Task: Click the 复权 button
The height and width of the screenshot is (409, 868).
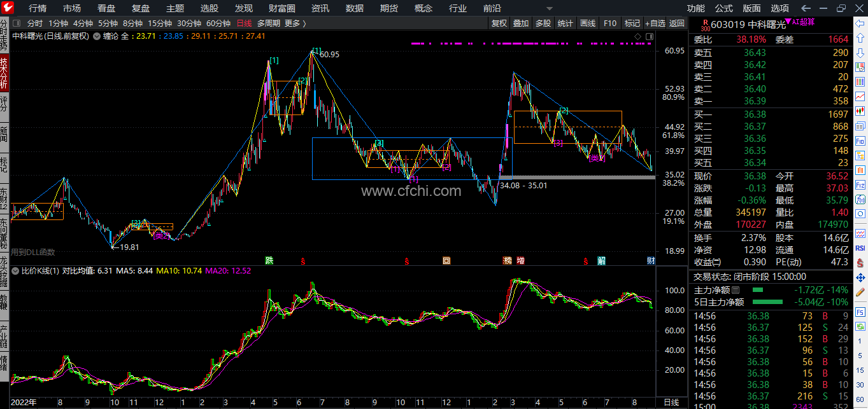Action: click(x=499, y=24)
